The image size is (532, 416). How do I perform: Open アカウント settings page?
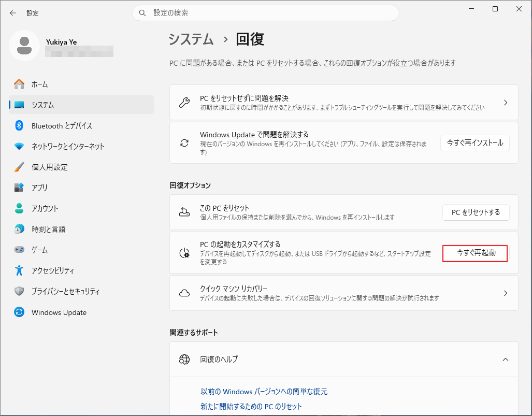pos(81,208)
